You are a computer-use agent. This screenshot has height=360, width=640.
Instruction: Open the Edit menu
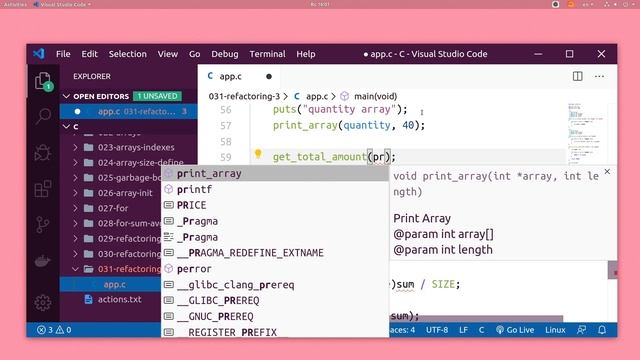point(89,54)
